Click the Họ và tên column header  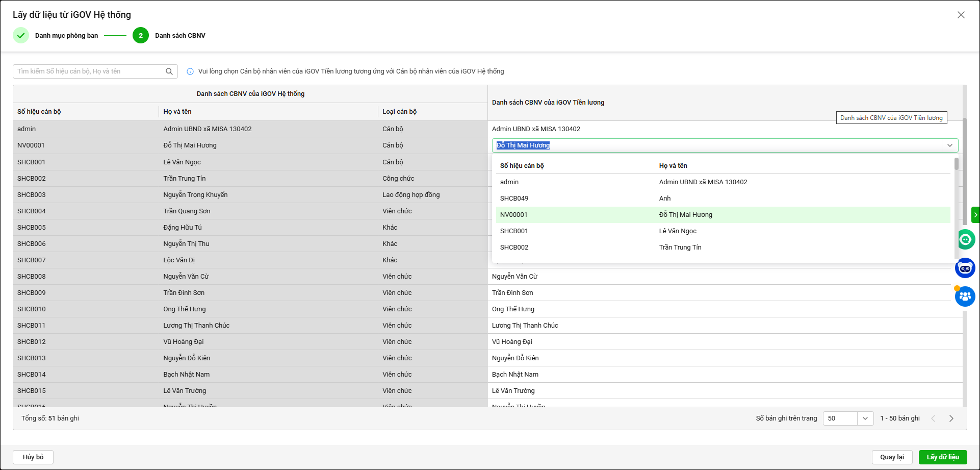268,112
